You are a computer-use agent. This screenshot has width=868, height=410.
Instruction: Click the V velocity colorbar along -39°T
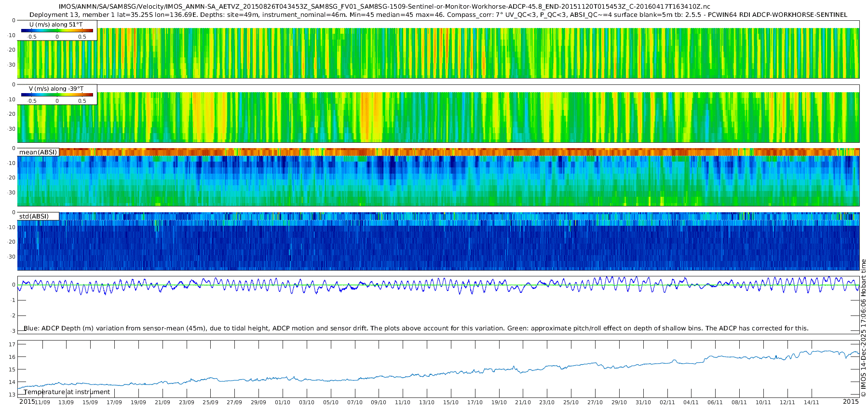click(57, 95)
